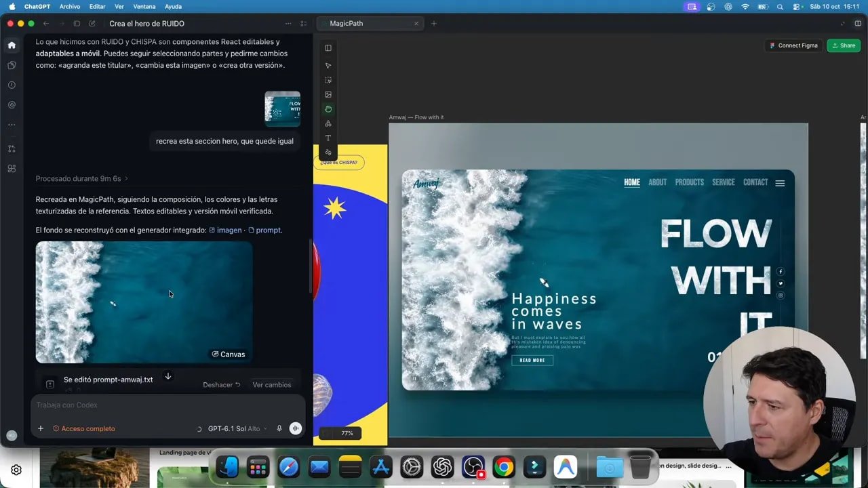This screenshot has width=868, height=488.
Task: Click the Canvas button on image preview
Action: 229,354
